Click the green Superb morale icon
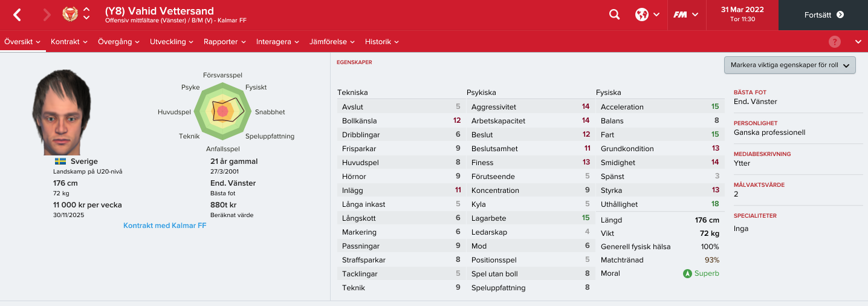The height and width of the screenshot is (306, 868). pyautogui.click(x=687, y=273)
